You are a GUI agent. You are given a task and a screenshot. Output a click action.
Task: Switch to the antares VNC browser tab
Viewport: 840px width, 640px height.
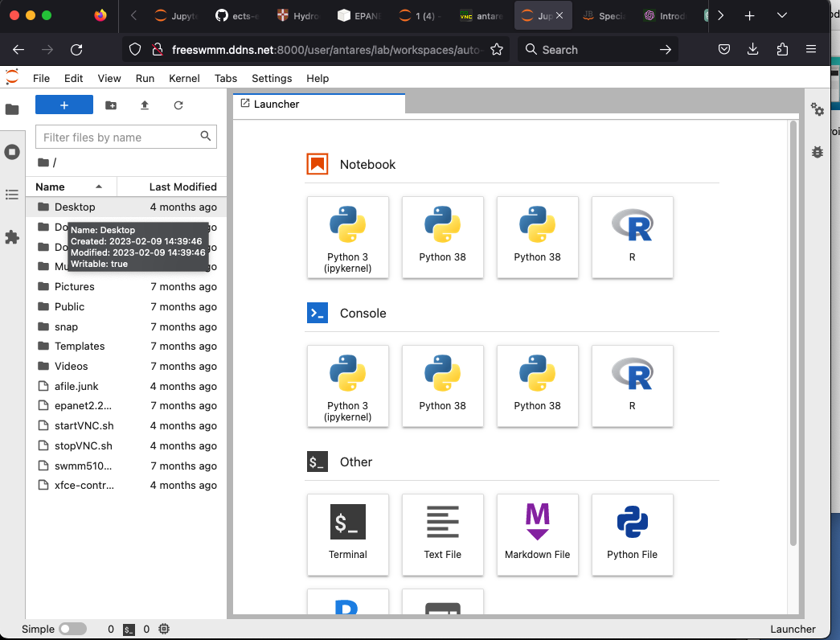[x=482, y=15]
